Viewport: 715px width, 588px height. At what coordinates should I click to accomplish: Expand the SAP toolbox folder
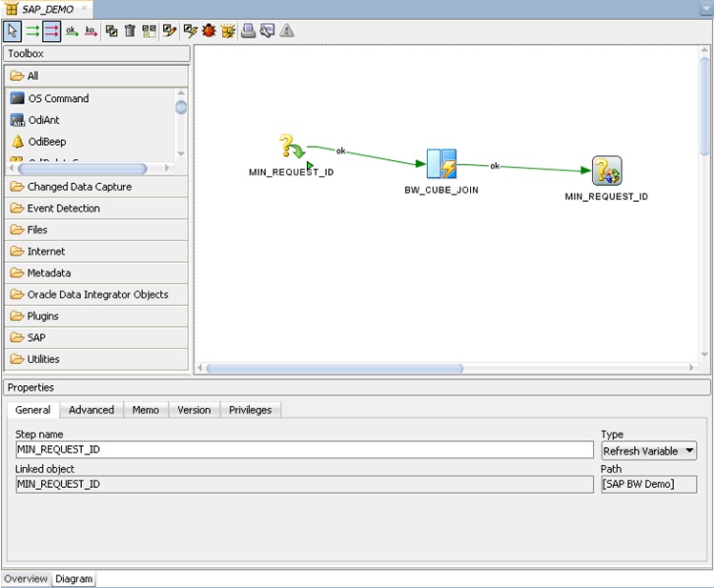coord(96,337)
